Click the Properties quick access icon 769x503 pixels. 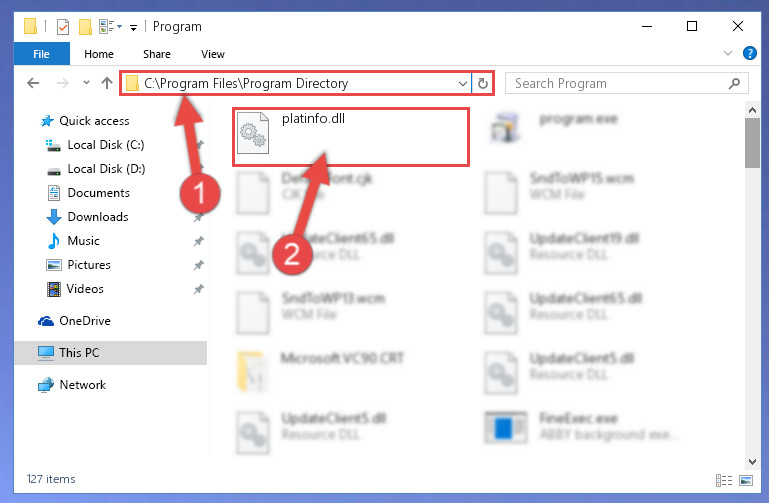[x=63, y=26]
